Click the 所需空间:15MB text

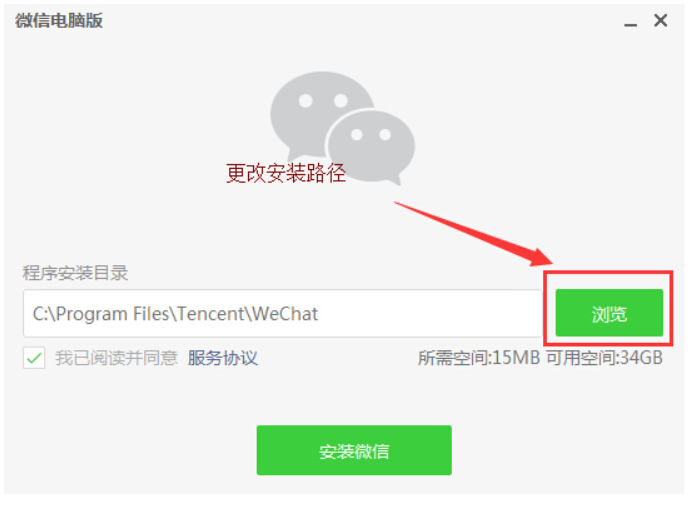479,358
